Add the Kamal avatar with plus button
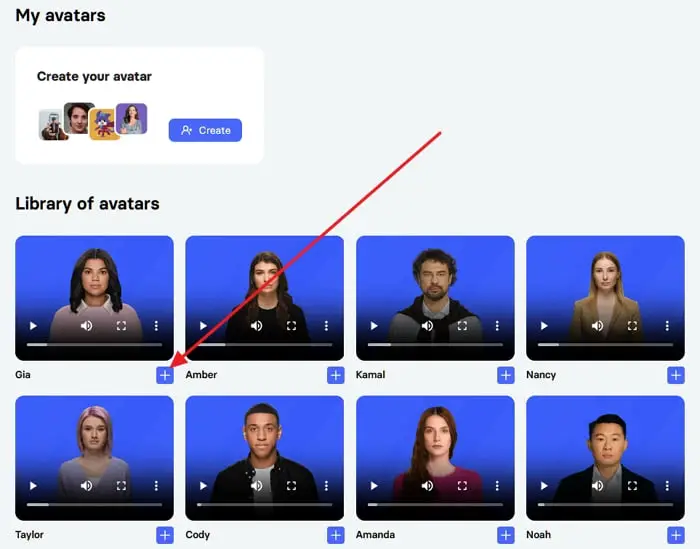The height and width of the screenshot is (549, 700). point(506,375)
